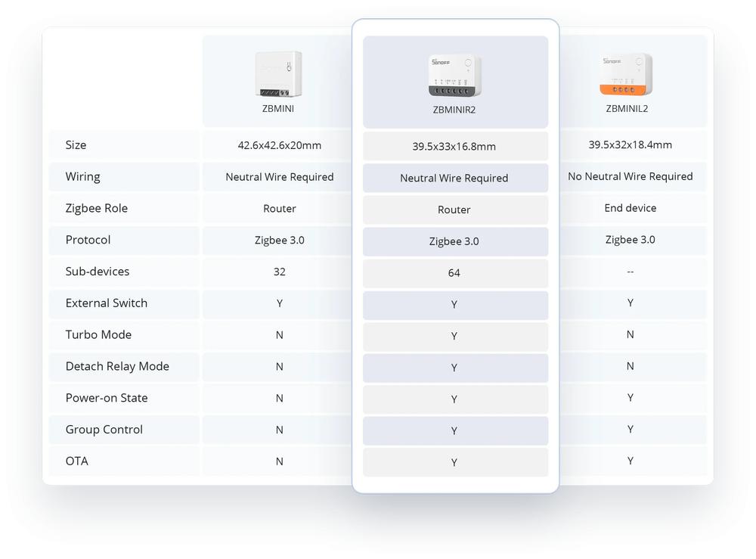The width and height of the screenshot is (756, 559).
Task: Select the Zigbee Role row label
Action: [x=96, y=209]
